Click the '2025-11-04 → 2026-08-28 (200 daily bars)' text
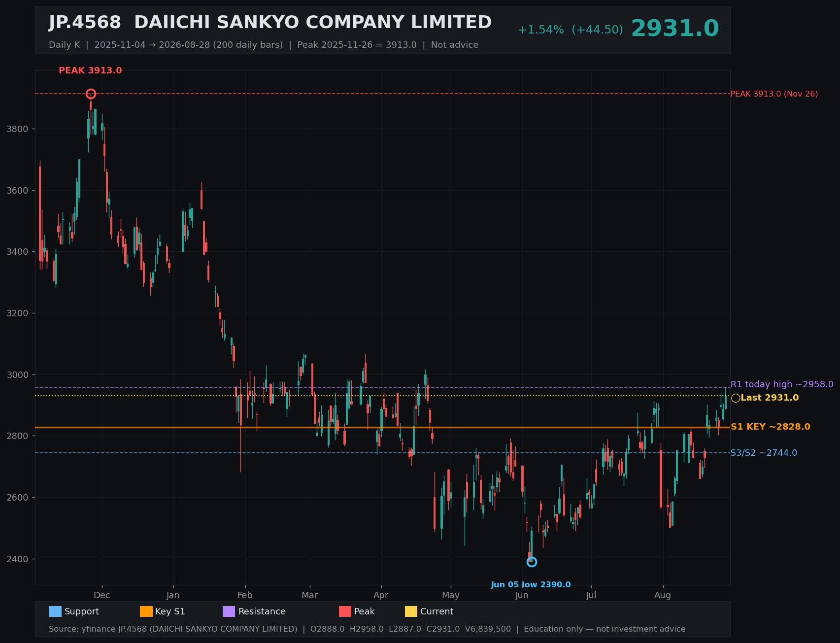 (189, 45)
